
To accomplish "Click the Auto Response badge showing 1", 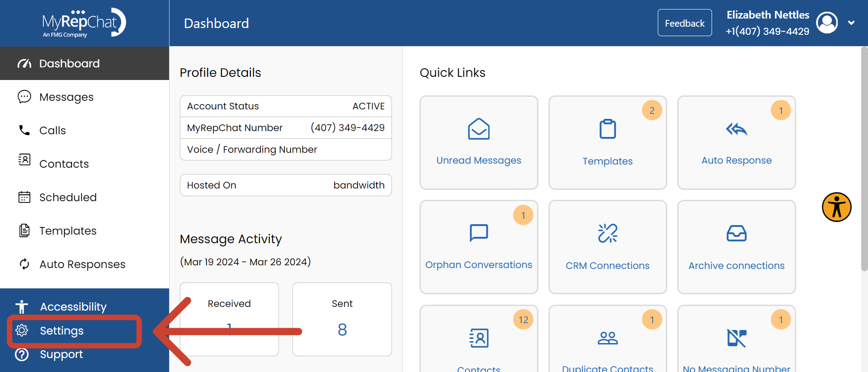I will tap(781, 110).
